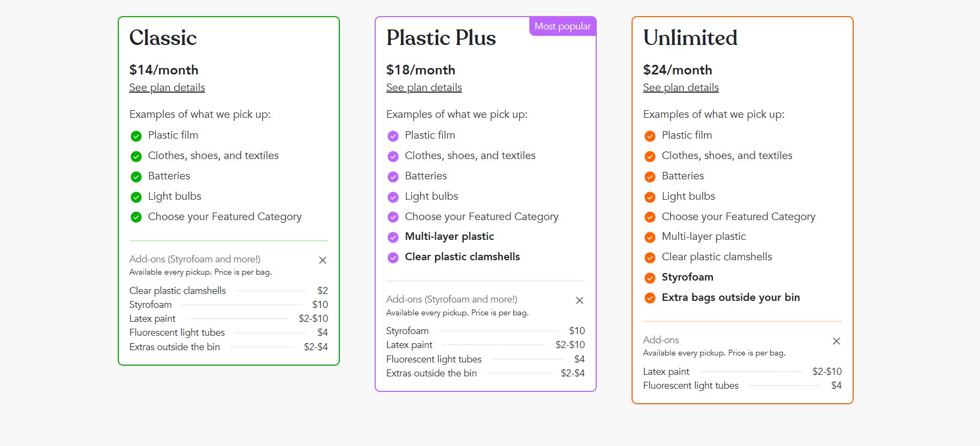Click purple checkmark next to Clear plastic clamshells

(x=393, y=258)
